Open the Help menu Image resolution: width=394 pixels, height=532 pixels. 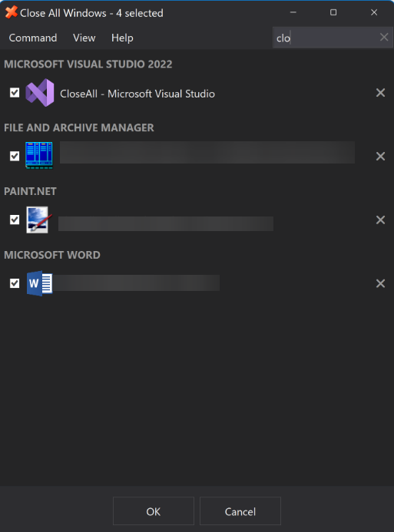122,38
